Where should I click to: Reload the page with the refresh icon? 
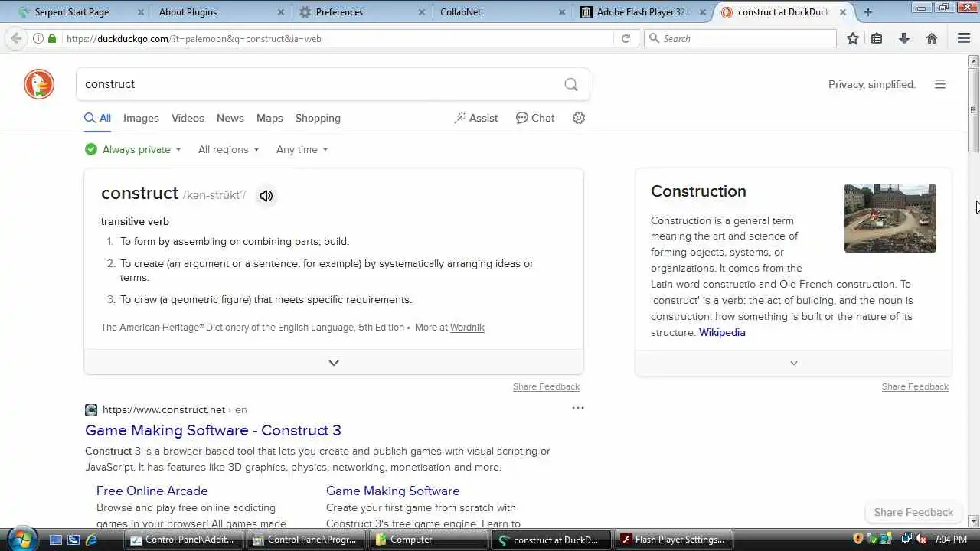[x=626, y=38]
